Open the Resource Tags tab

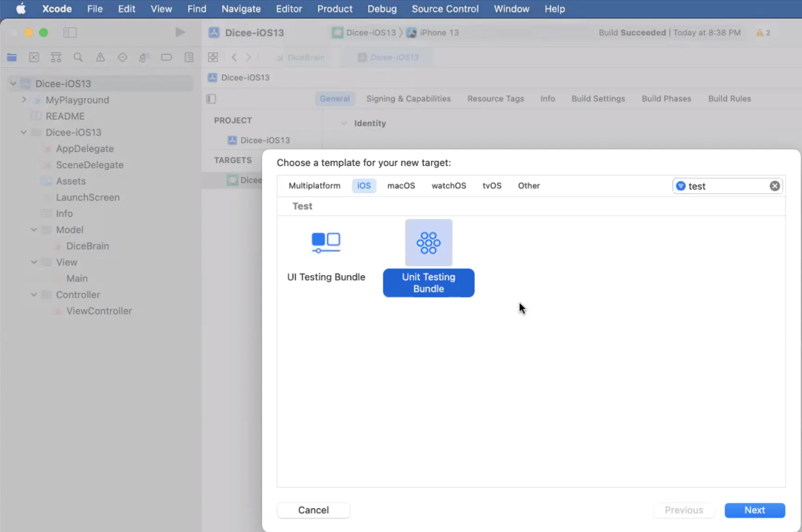(496, 99)
